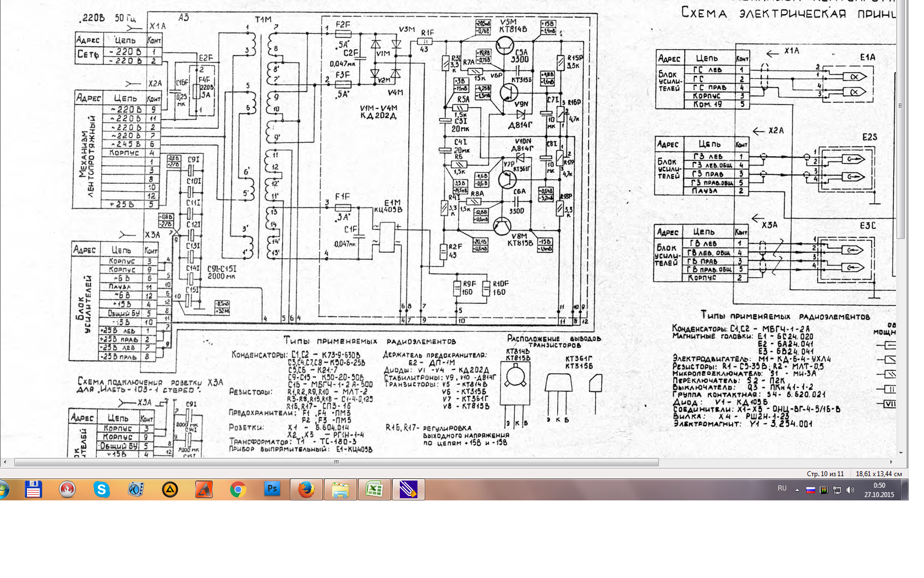Click the vertical scrollbar down arrow
The image size is (924, 578).
pyautogui.click(x=901, y=452)
